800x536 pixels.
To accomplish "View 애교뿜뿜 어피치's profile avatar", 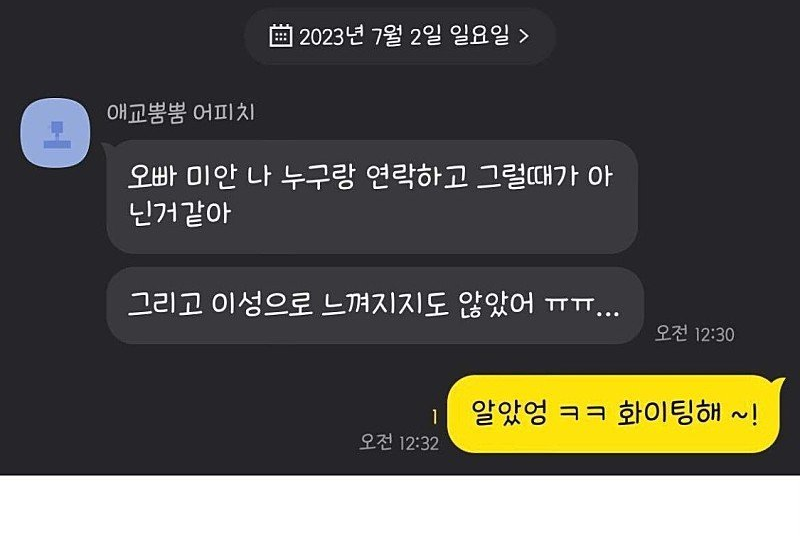I will pyautogui.click(x=56, y=133).
